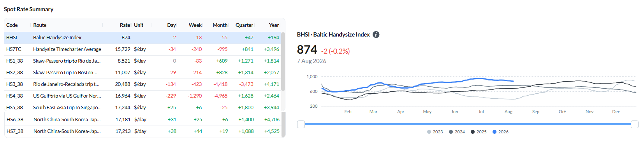Sort table by Code column header

(12, 25)
